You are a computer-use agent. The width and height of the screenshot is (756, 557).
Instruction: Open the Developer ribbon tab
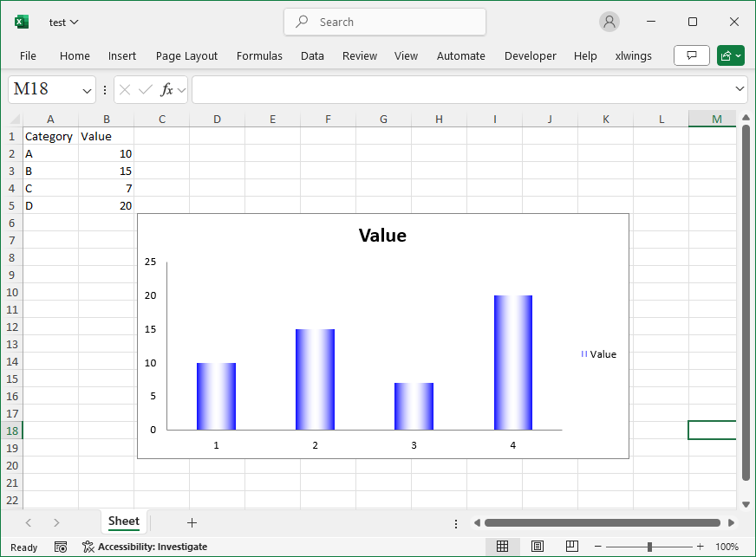click(x=530, y=55)
